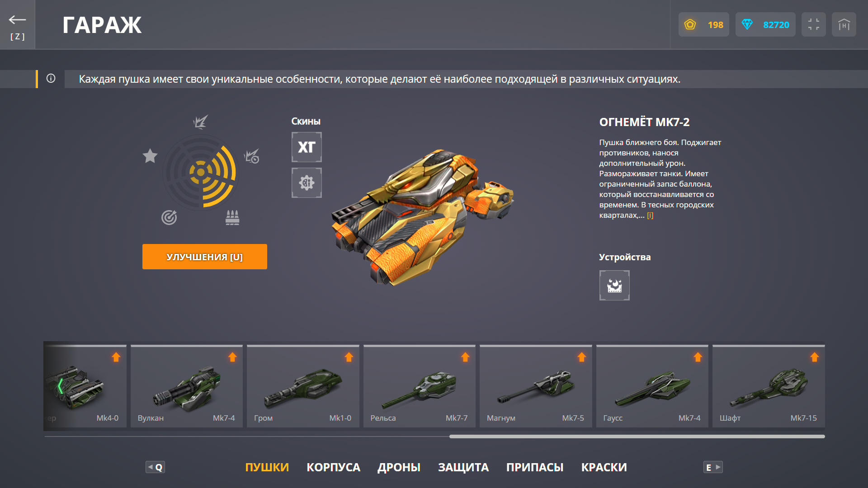Open the installed device slot icon
This screenshot has width=868, height=488.
click(614, 285)
